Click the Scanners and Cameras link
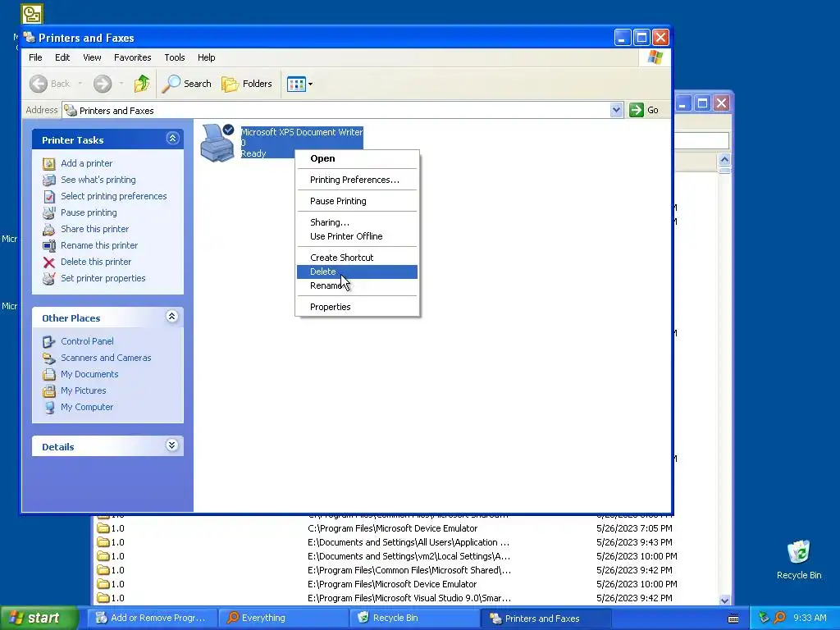The width and height of the screenshot is (840, 630). (x=106, y=358)
